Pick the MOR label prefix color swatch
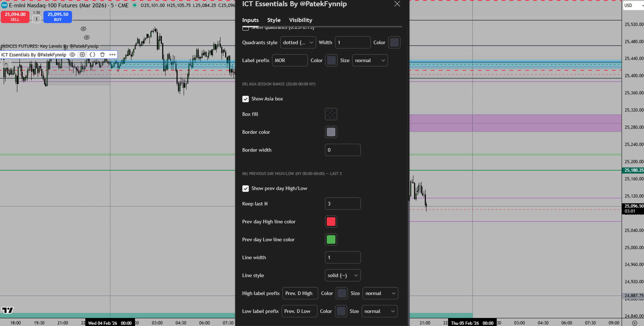Viewport: 644px width, 326px height. click(x=331, y=60)
